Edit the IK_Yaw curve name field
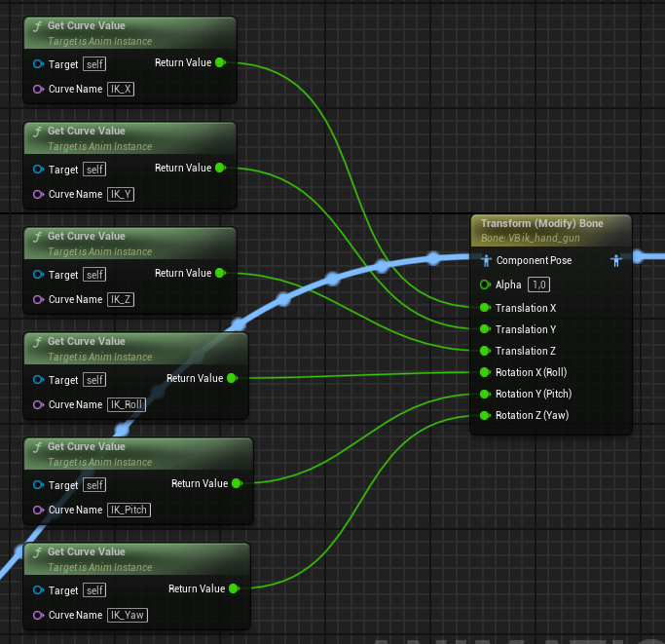The height and width of the screenshot is (644, 665). click(128, 615)
